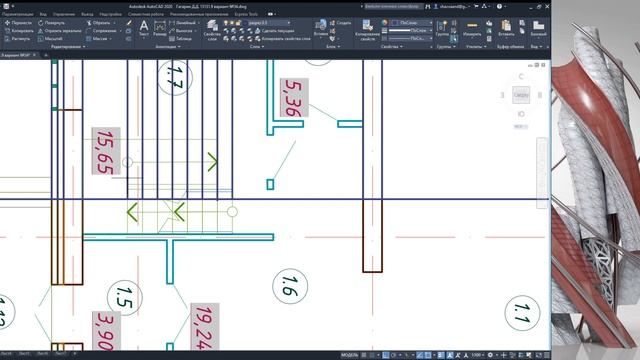Select the room number circle 1.6
Screen dimensions: 640x360
[x=290, y=286]
